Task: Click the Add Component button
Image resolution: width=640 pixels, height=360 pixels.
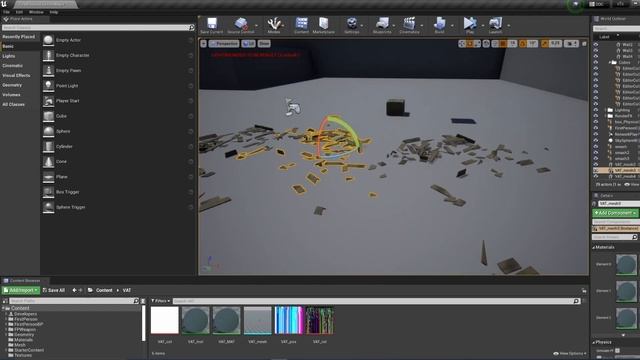Action: [x=615, y=213]
